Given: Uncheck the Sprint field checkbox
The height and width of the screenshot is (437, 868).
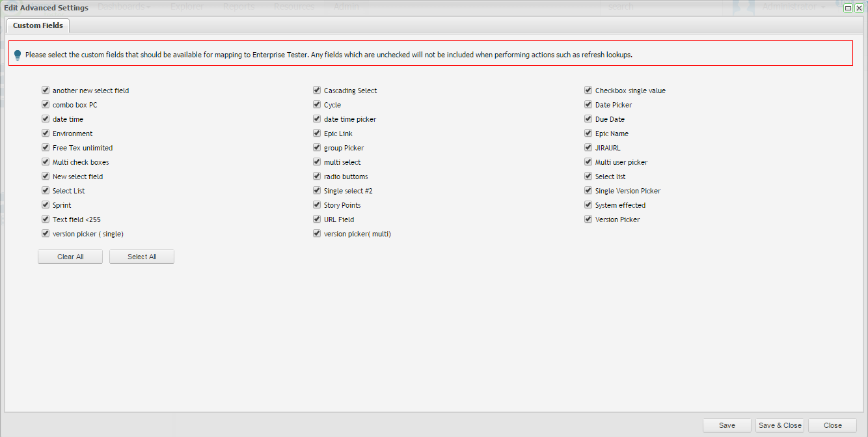Looking at the screenshot, I should tap(46, 205).
